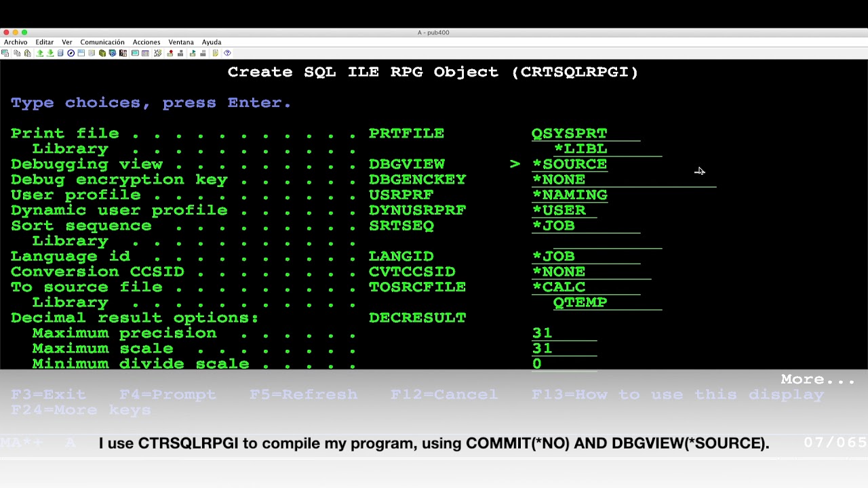
Task: Click the keypad grid toolbar icon
Action: pyautogui.click(x=145, y=53)
